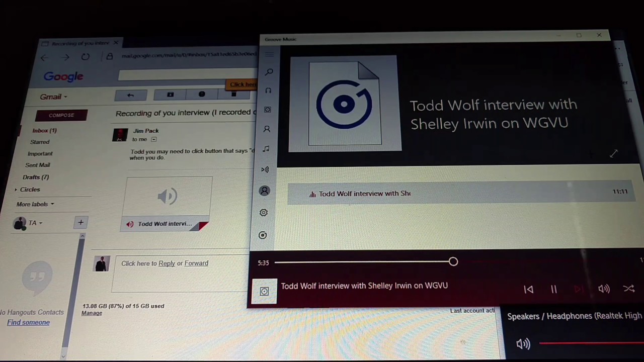Viewport: 644px width, 362px height.
Task: Open Inbox (1) folder
Action: point(44,131)
